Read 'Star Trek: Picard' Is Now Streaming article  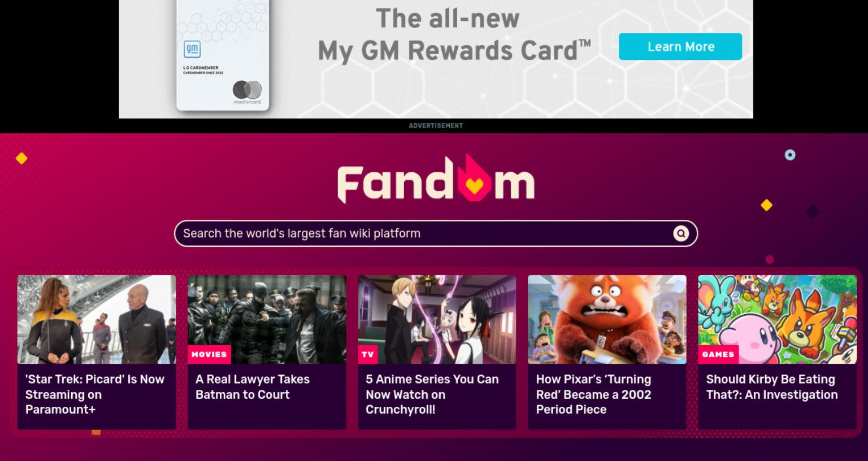pos(95,394)
